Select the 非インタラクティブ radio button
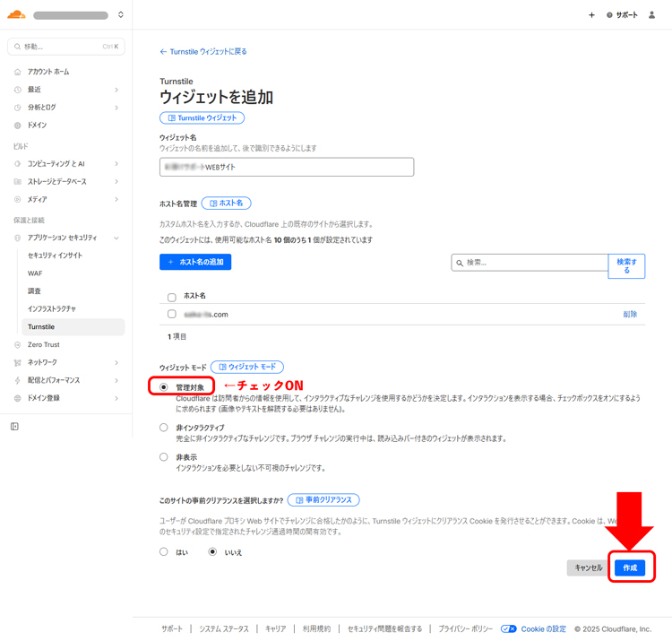This screenshot has width=672, height=641. pos(164,428)
